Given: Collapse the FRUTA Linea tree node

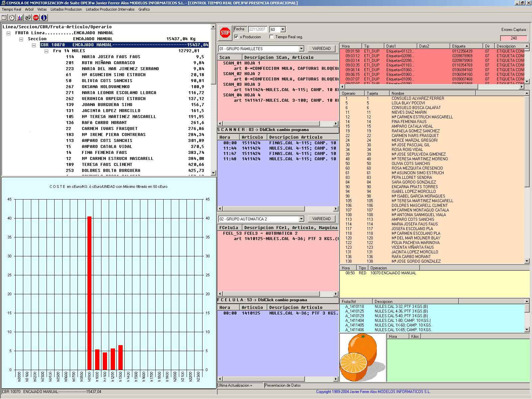Looking at the screenshot, I should (x=9, y=33).
